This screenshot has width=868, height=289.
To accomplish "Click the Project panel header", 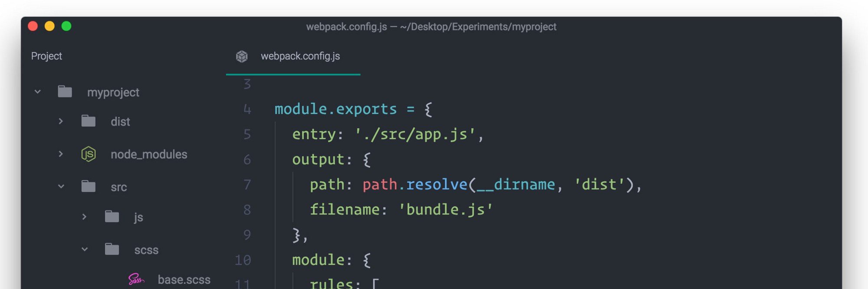I will coord(46,56).
